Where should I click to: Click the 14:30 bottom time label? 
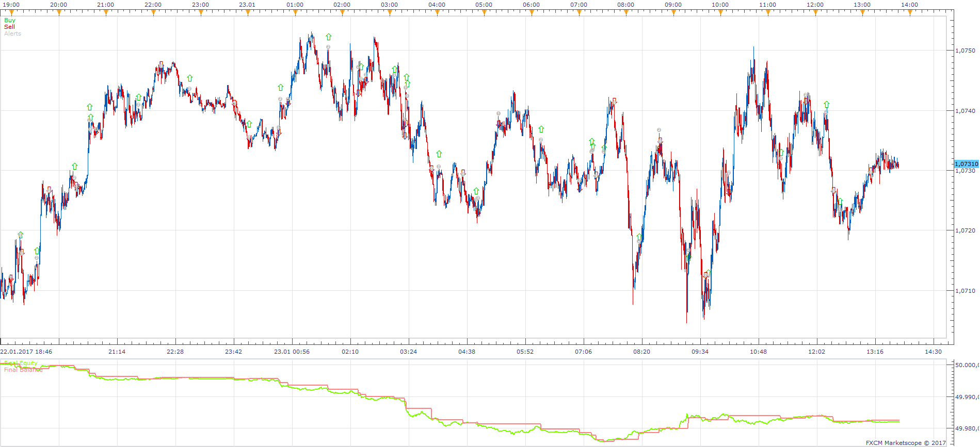(x=934, y=352)
